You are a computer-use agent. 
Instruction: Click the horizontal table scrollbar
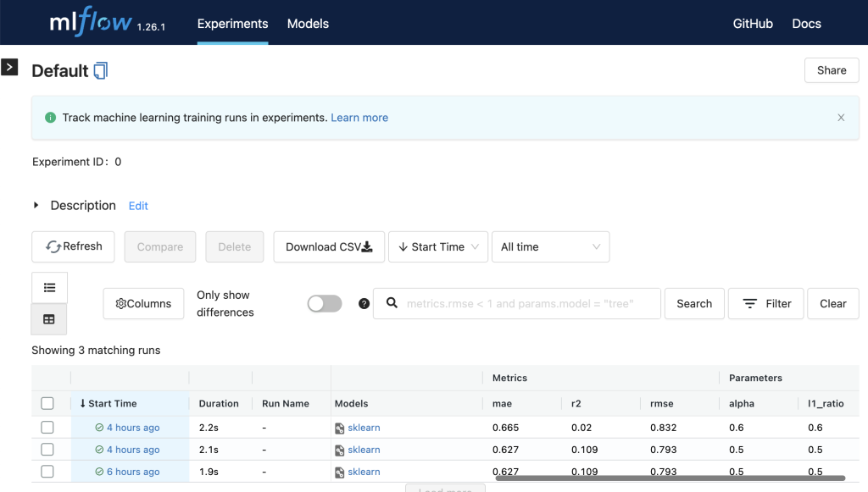pyautogui.click(x=670, y=478)
